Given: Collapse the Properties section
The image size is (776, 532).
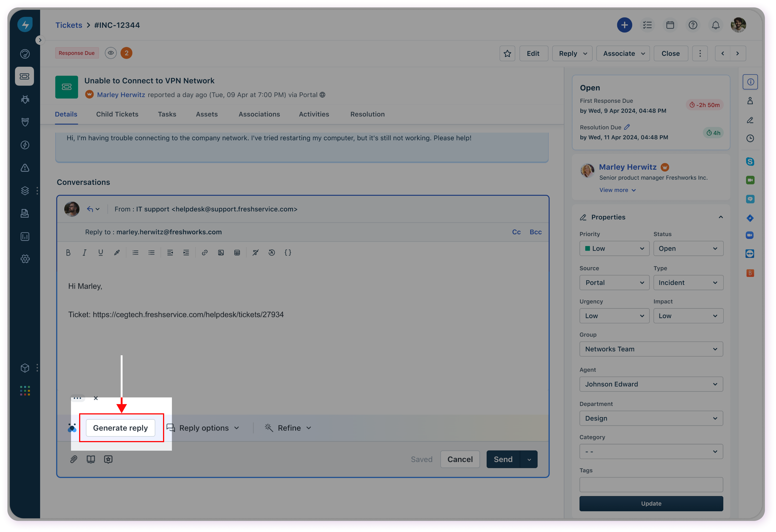Looking at the screenshot, I should click(x=721, y=217).
